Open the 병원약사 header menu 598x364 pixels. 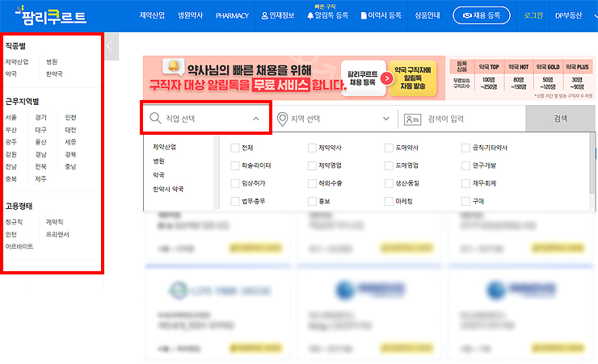tap(190, 15)
